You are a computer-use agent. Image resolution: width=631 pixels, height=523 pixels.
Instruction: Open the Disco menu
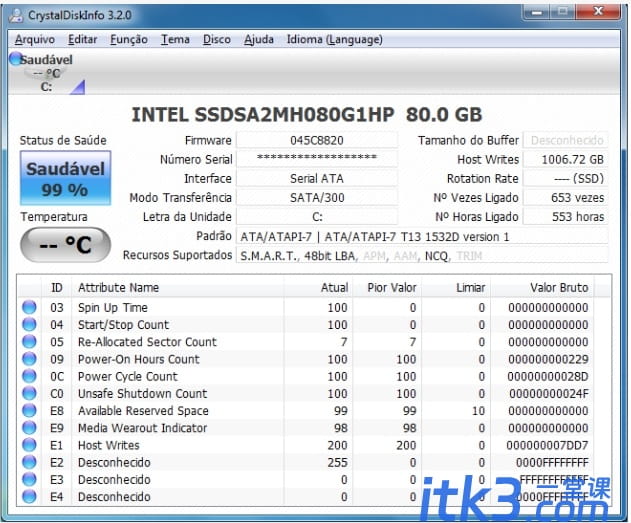pyautogui.click(x=217, y=39)
